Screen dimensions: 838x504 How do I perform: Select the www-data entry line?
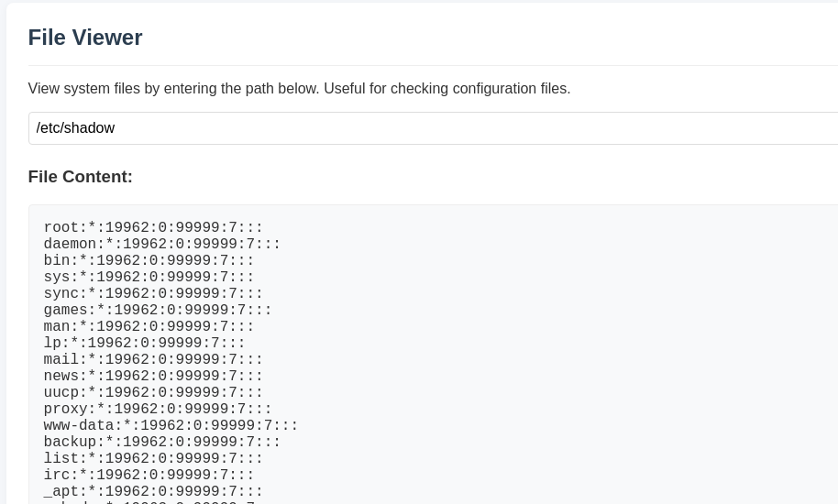pyautogui.click(x=171, y=425)
